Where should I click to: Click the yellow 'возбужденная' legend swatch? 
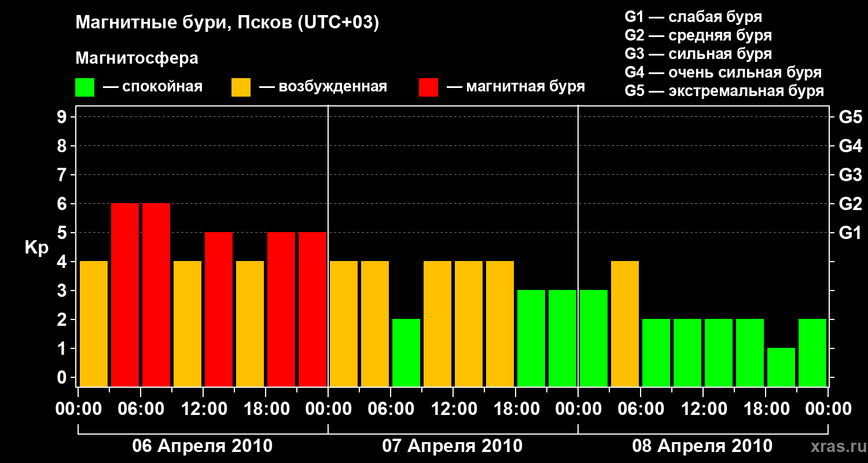[x=241, y=87]
